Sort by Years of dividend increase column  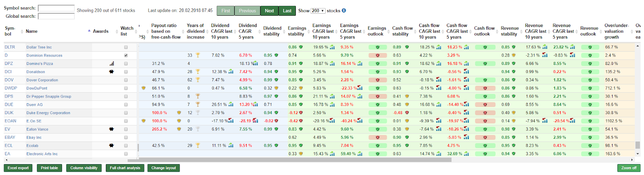pyautogui.click(x=196, y=31)
